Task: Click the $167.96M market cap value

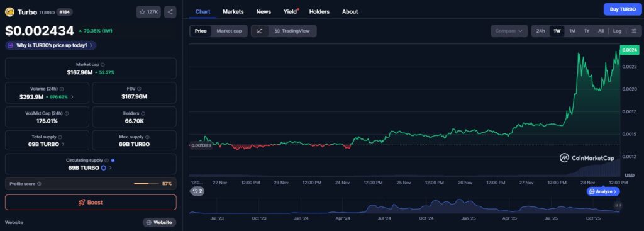Action: pos(80,72)
